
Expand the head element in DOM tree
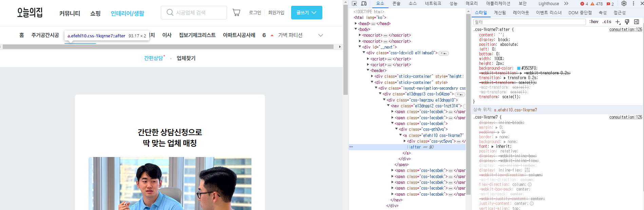coord(356,23)
